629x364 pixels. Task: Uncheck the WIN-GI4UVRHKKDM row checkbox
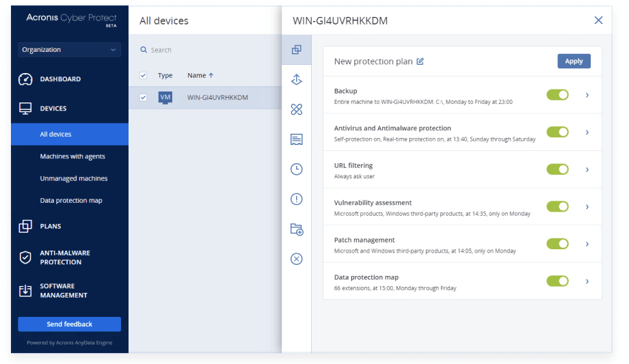tap(143, 98)
